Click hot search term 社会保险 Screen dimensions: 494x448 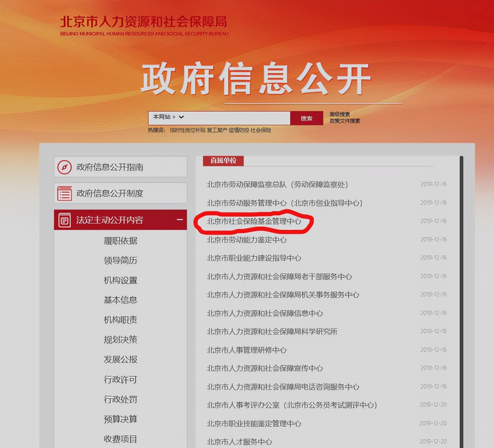[x=262, y=131]
